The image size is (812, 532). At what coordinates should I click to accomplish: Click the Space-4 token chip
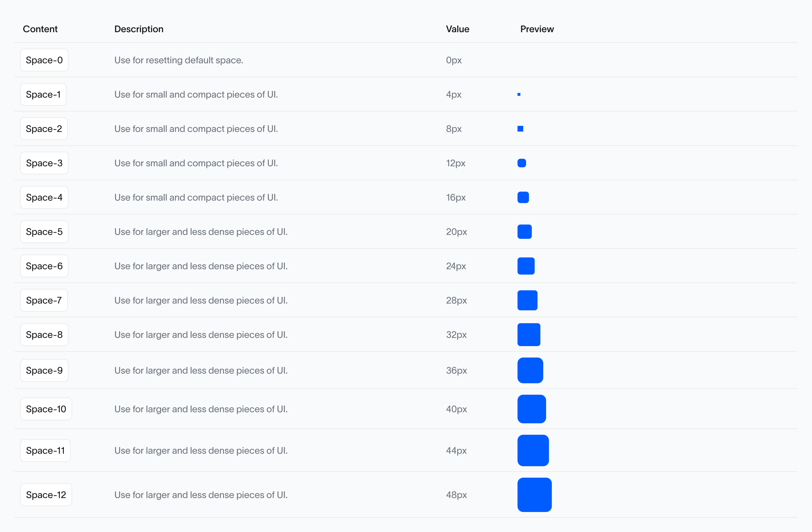click(x=44, y=198)
